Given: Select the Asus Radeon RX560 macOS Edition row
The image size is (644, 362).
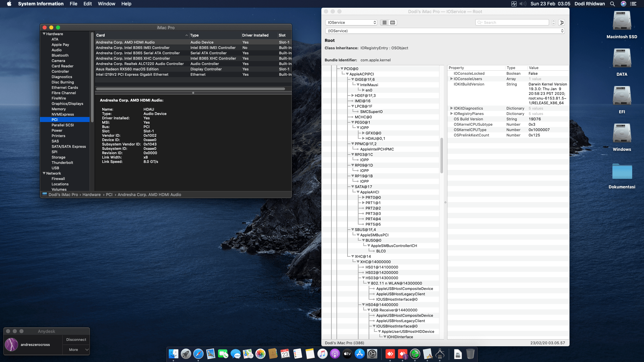Looking at the screenshot, I should point(193,69).
